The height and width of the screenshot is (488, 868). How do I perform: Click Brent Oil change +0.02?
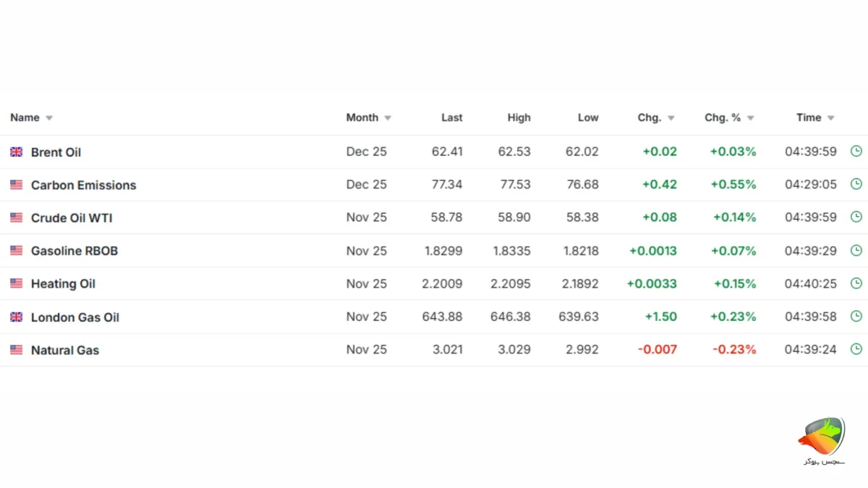660,152
